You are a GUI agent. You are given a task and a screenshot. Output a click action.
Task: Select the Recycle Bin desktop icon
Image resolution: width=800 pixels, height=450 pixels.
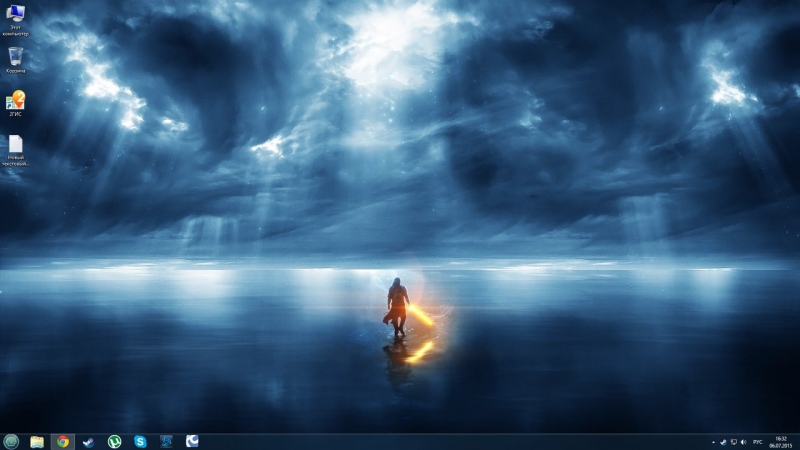click(15, 60)
